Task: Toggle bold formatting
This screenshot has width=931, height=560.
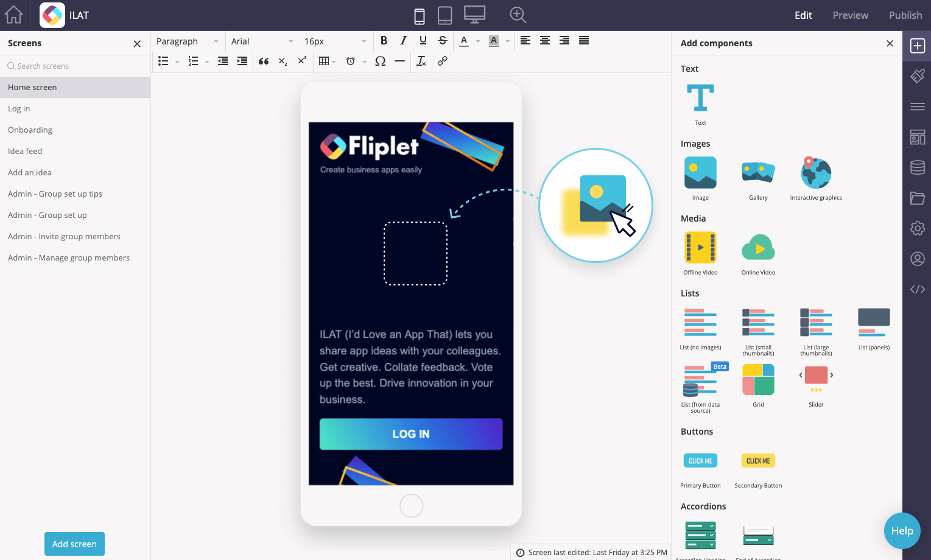Action: coord(384,41)
